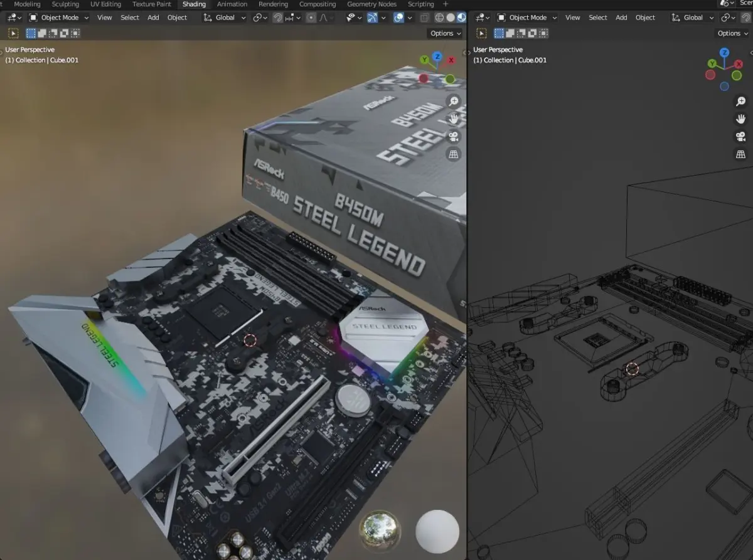Toggle overlays in left viewport
This screenshot has height=560, width=753.
point(399,18)
